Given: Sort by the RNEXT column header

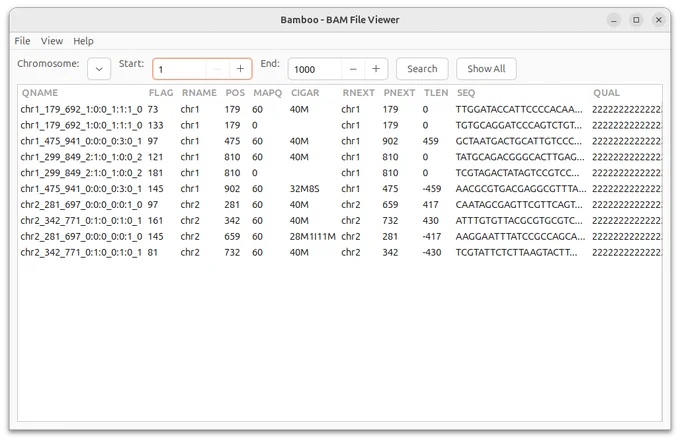Looking at the screenshot, I should pyautogui.click(x=358, y=93).
